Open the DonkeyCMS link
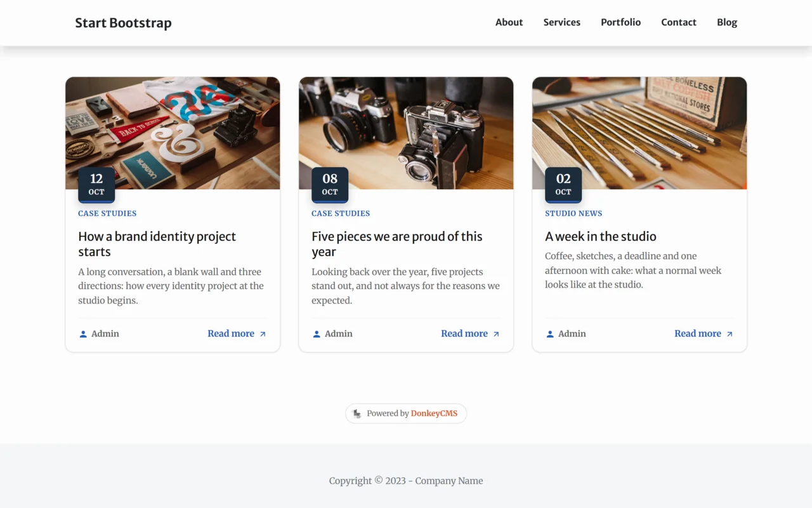 (434, 413)
